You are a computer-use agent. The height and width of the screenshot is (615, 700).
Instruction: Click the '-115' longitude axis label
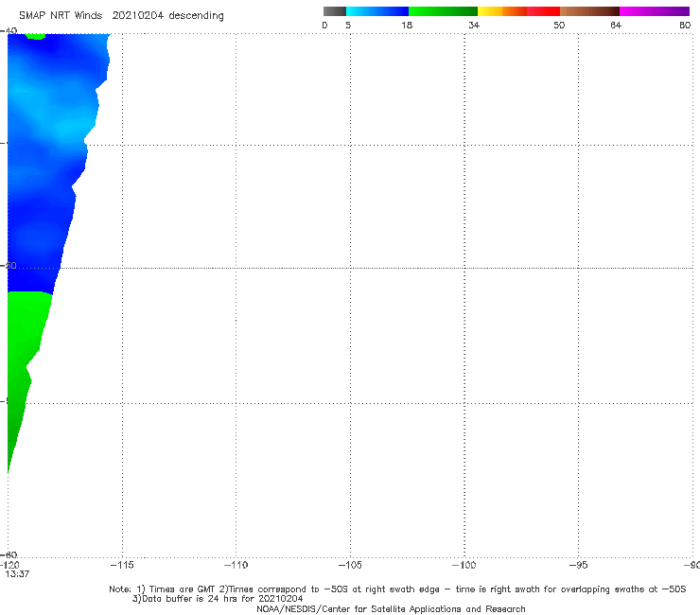tap(122, 565)
